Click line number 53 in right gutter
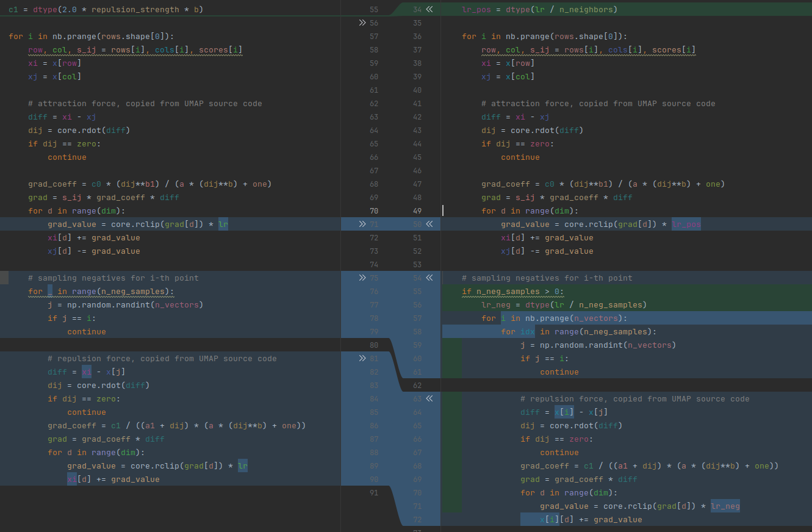 click(417, 264)
